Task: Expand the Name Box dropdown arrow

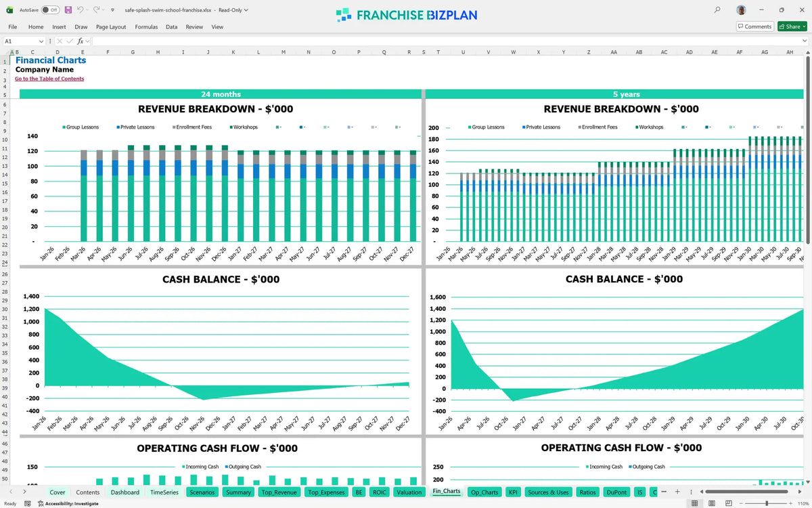Action: coord(41,41)
